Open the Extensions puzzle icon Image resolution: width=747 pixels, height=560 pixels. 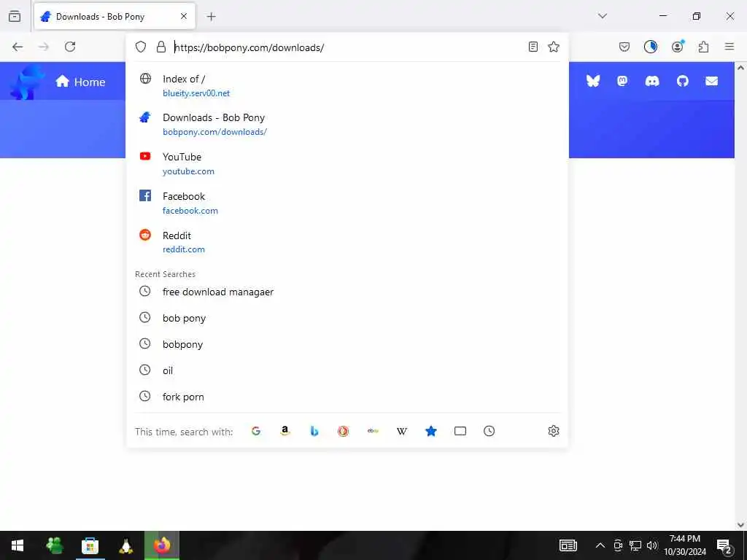(x=704, y=47)
